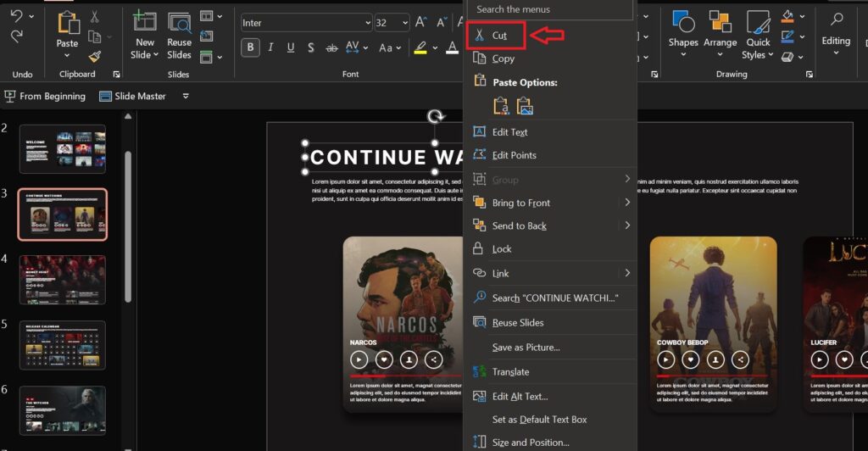Click Decrease Font Size icon
The image size is (868, 451).
[442, 22]
